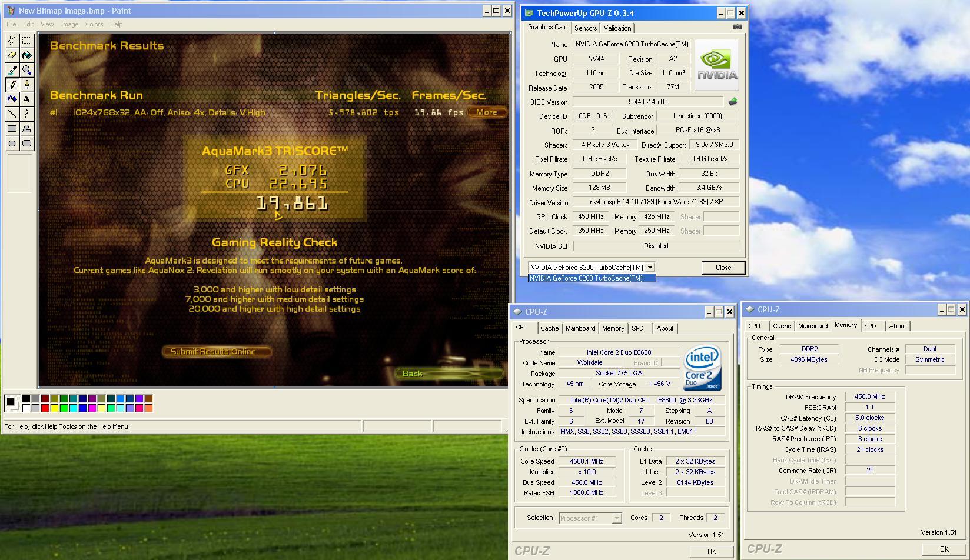This screenshot has height=560, width=970.
Task: Click the Intel Core 2 Duo logo
Action: [x=703, y=368]
